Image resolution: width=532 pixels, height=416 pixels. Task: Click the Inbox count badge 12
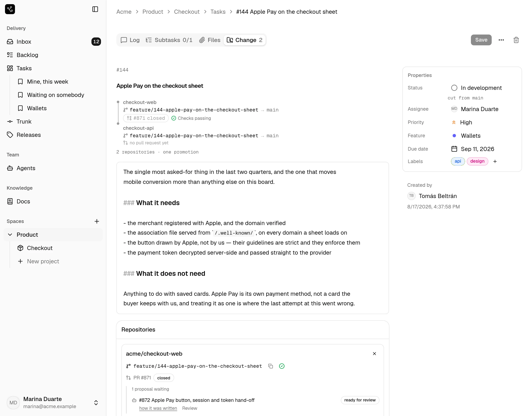(x=96, y=42)
